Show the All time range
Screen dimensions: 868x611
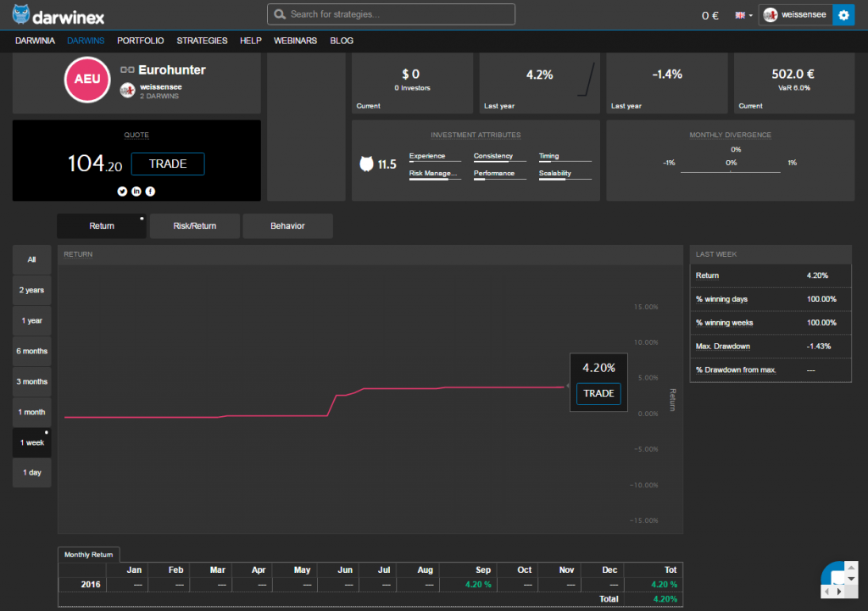[x=32, y=259]
